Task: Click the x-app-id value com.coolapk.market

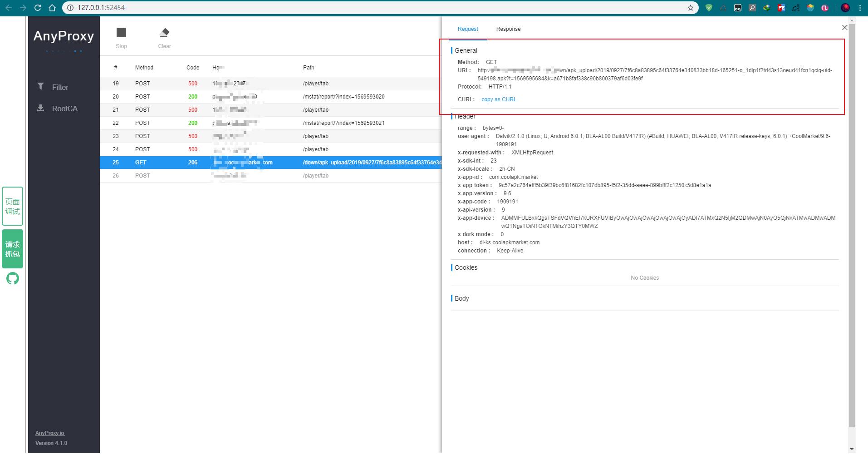Action: pos(513,177)
